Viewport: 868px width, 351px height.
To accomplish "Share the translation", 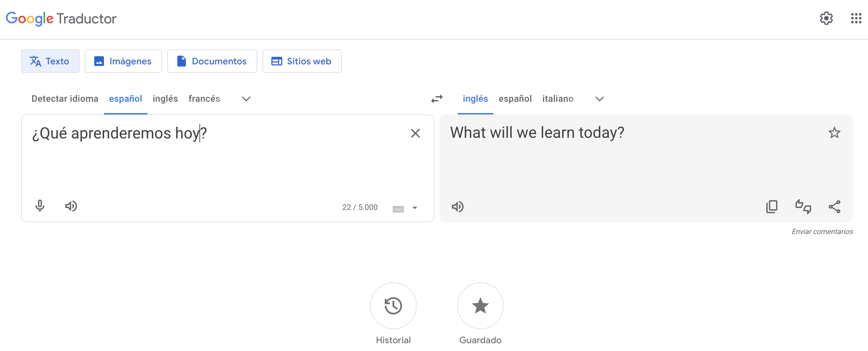I will tap(835, 206).
